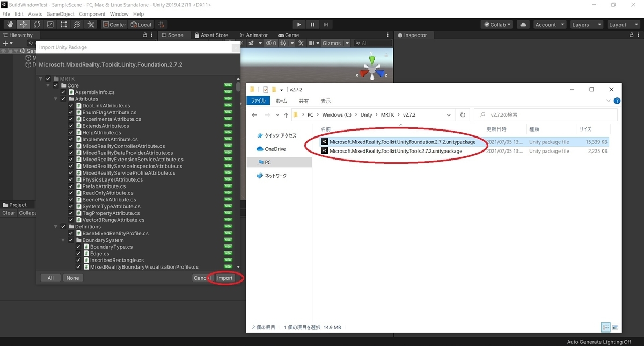Screen dimensions: 644x346
Task: Collapse the Definitions folder node
Action: point(56,227)
